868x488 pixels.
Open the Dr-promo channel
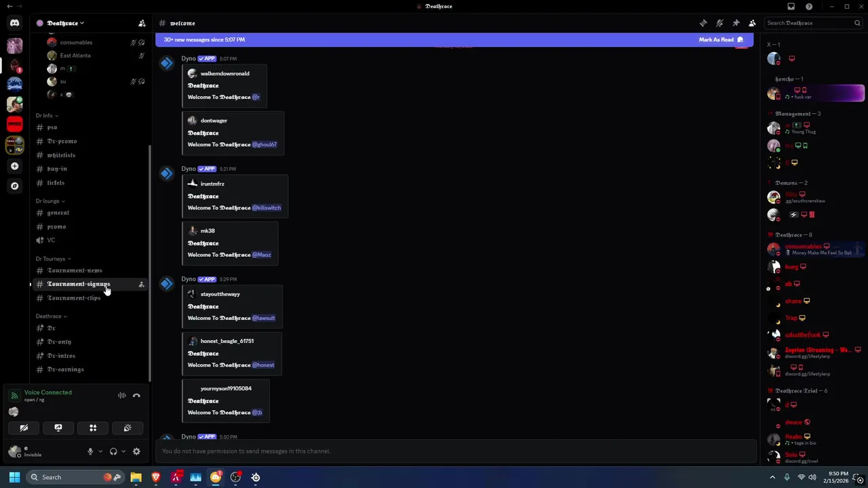point(89,141)
